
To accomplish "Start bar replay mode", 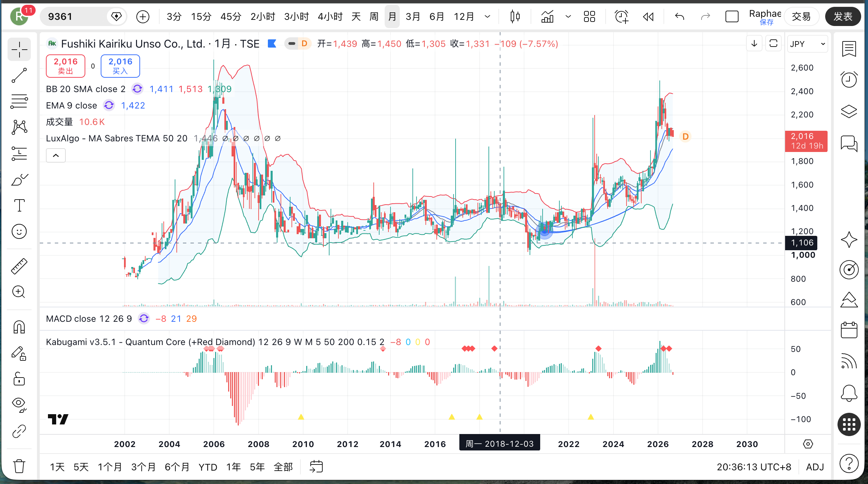I will click(648, 16).
